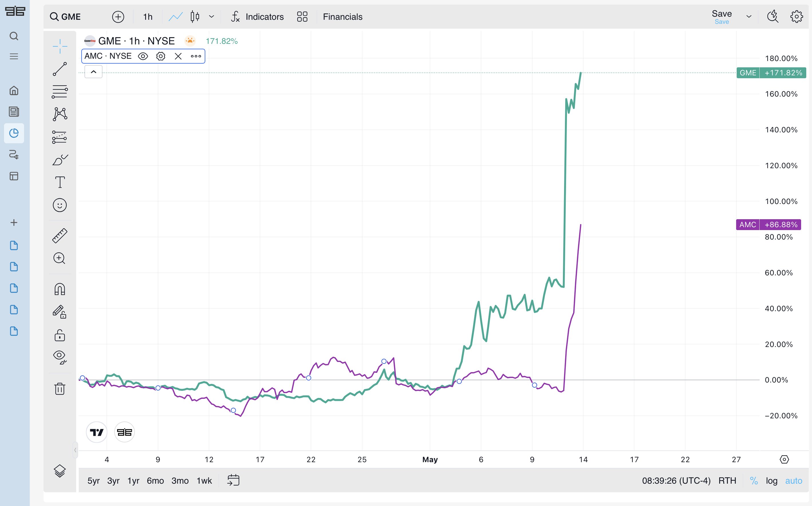Toggle log scale
The image size is (812, 506).
pos(772,481)
